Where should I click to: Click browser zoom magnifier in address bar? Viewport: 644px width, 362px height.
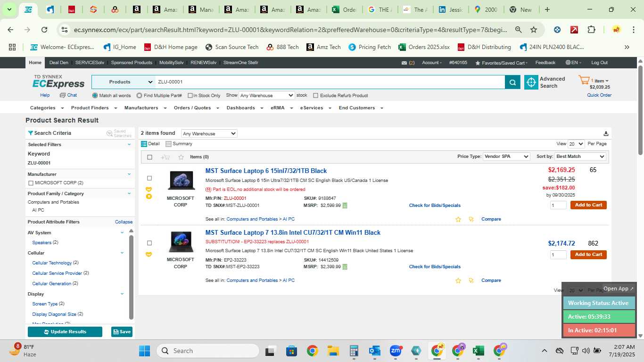pyautogui.click(x=519, y=30)
